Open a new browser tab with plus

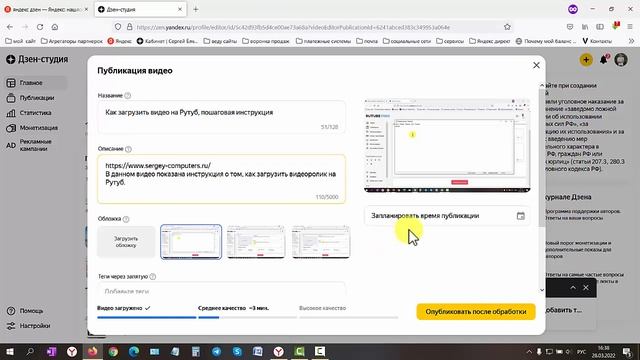pos(196,9)
